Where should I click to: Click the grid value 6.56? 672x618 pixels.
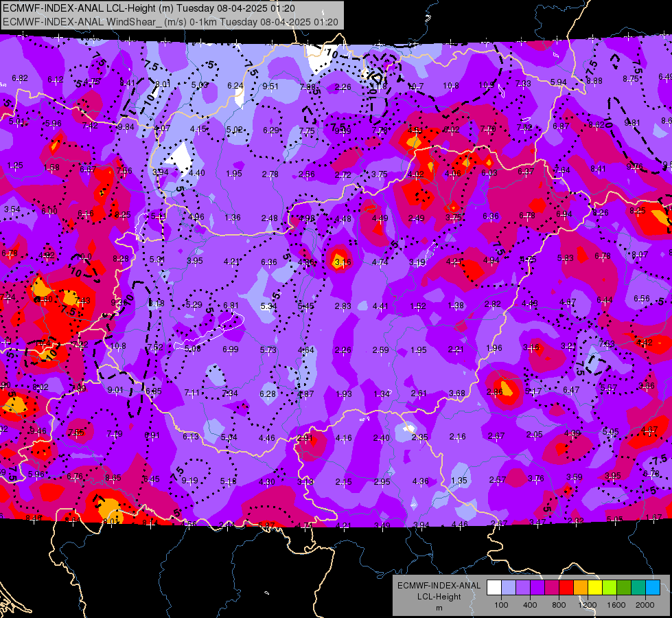[x=642, y=298]
